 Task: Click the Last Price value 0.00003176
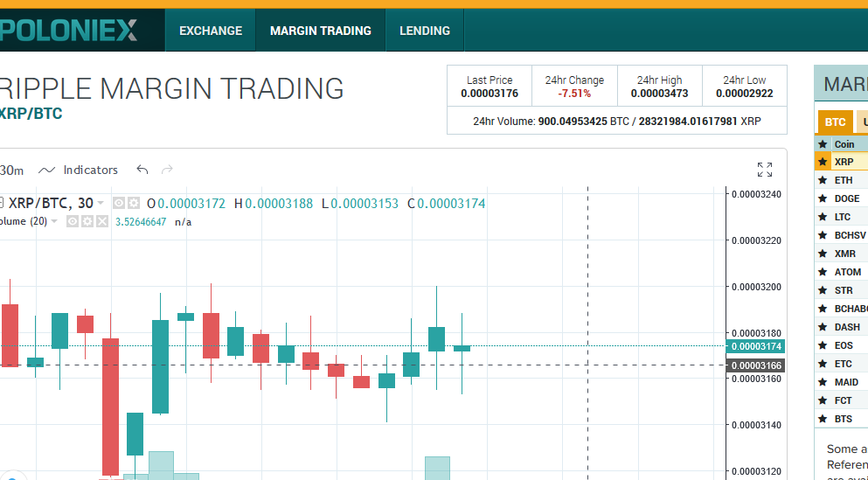point(490,94)
